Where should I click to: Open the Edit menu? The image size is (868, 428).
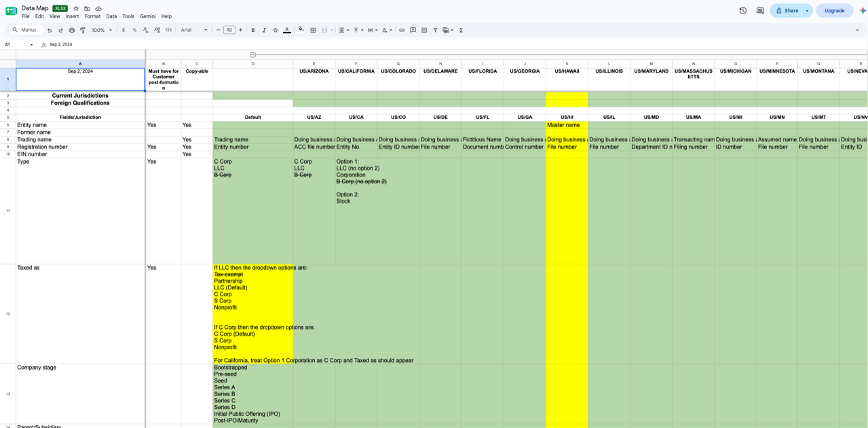tap(39, 16)
